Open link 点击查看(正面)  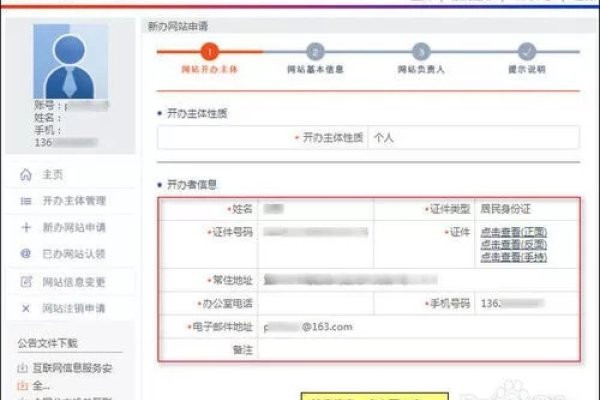(x=514, y=232)
